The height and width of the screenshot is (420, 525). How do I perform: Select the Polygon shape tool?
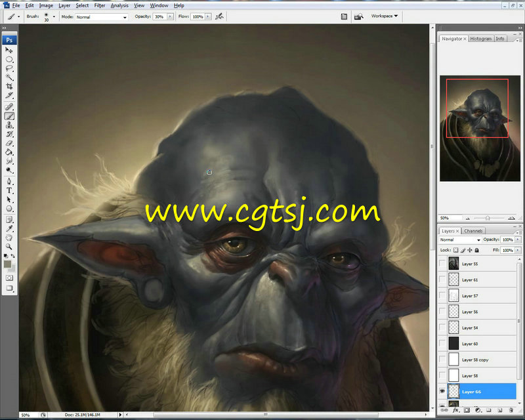[x=9, y=209]
